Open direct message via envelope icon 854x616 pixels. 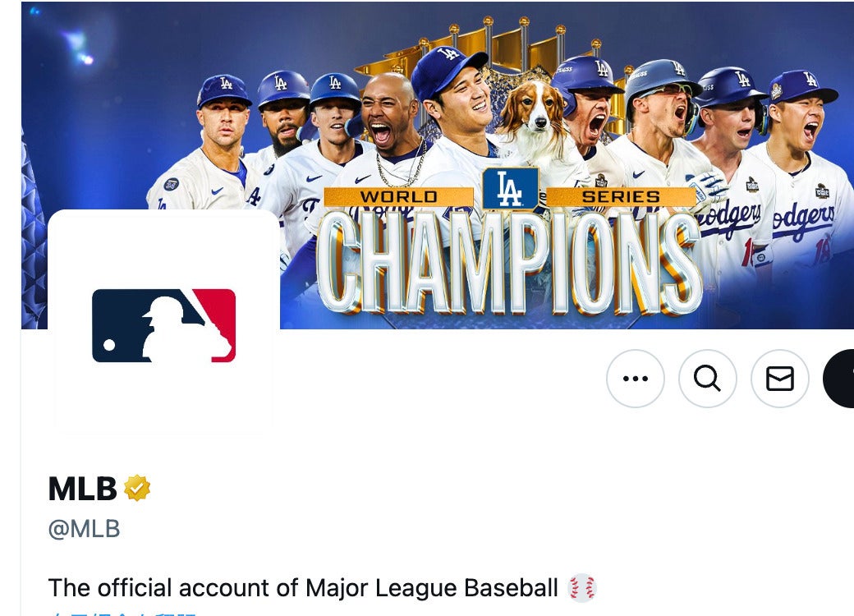coord(780,379)
